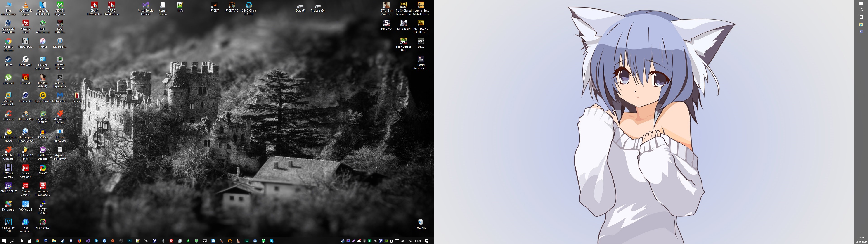Select the CEVO Client (CSGO) icon
This screenshot has width=868, height=244.
[249, 8]
